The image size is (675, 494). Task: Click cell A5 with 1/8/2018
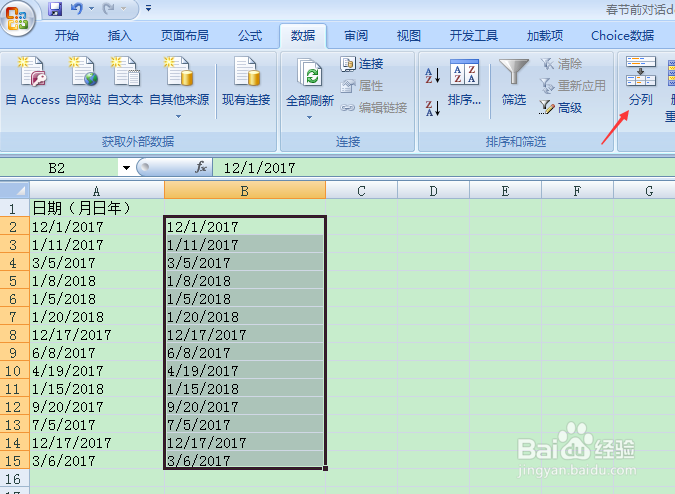point(97,281)
